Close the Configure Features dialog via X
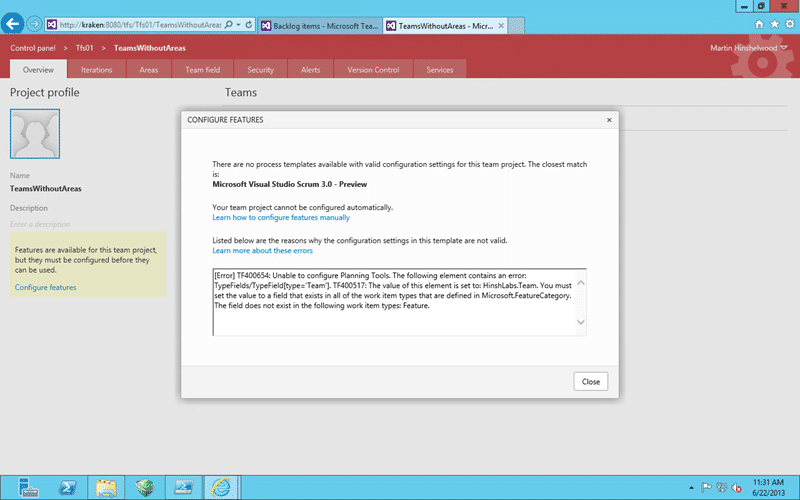Screen dimensions: 800x500 coord(609,120)
